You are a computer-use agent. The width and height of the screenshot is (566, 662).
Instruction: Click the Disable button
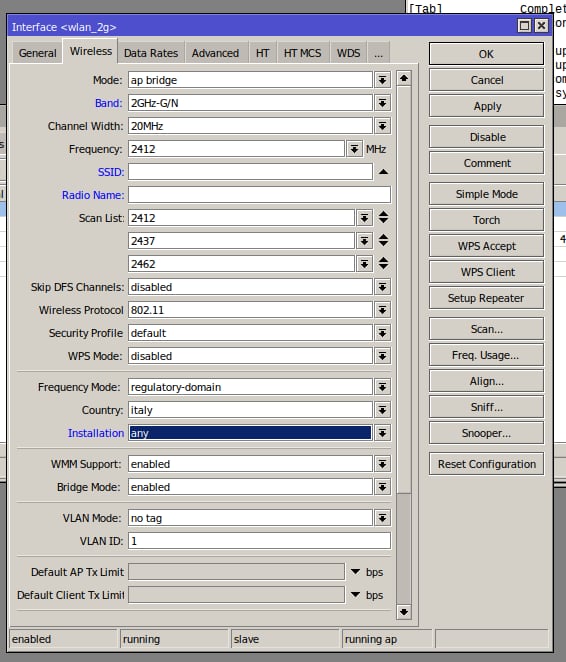pos(486,137)
